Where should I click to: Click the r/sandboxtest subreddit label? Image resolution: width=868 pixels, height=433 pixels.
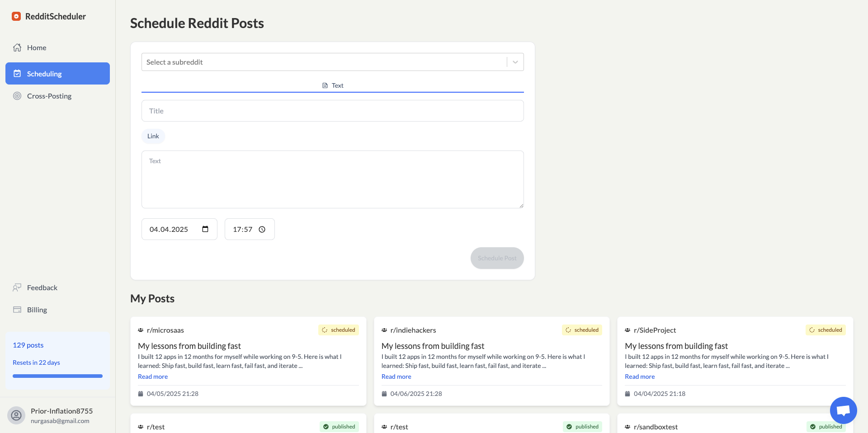pyautogui.click(x=656, y=427)
